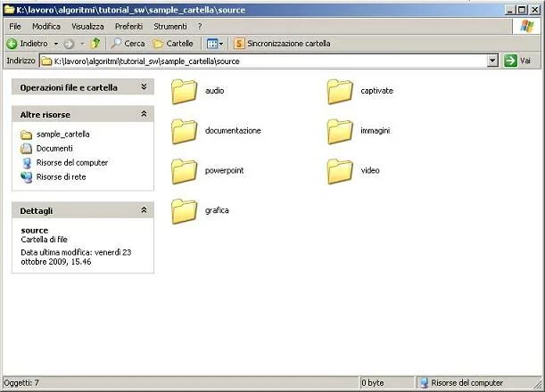The image size is (545, 392).
Task: Click Risorse del computer in status bar
Action: pyautogui.click(x=467, y=383)
